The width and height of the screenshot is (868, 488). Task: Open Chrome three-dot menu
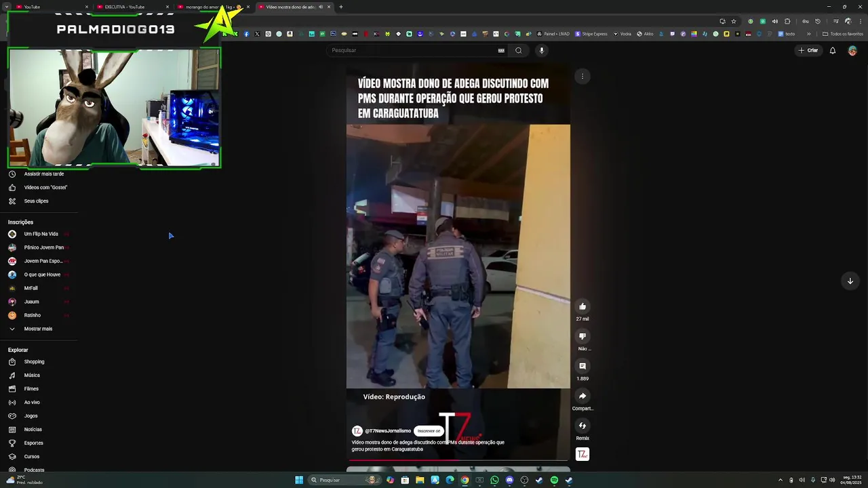[859, 21]
